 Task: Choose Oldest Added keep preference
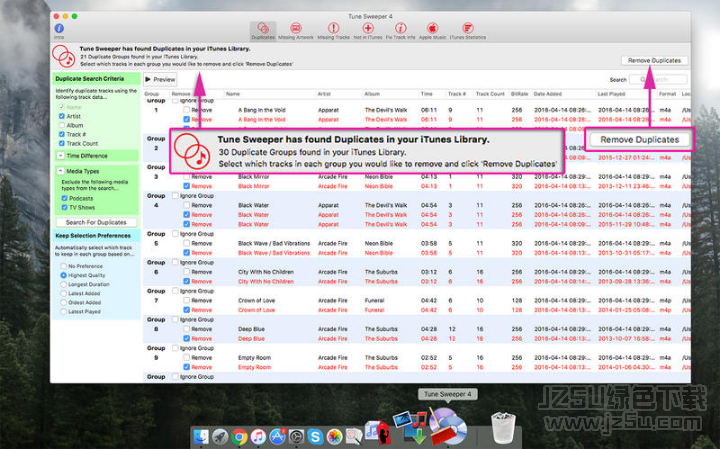(x=63, y=303)
